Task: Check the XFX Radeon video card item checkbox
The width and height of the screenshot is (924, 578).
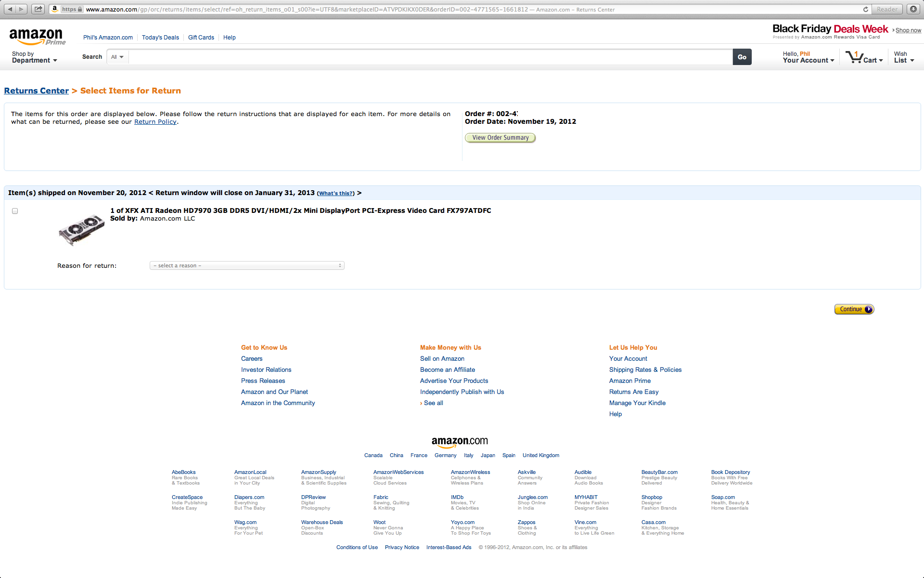Action: [x=15, y=211]
